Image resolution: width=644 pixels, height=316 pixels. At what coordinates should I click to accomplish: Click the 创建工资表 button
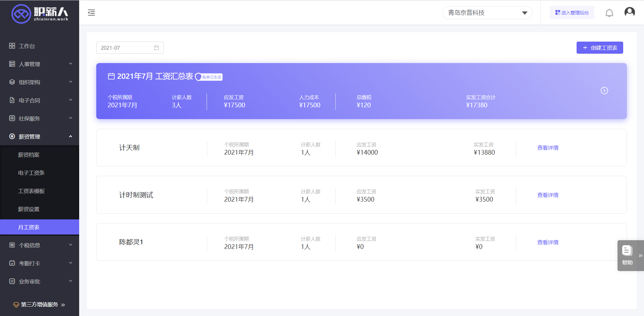click(600, 48)
